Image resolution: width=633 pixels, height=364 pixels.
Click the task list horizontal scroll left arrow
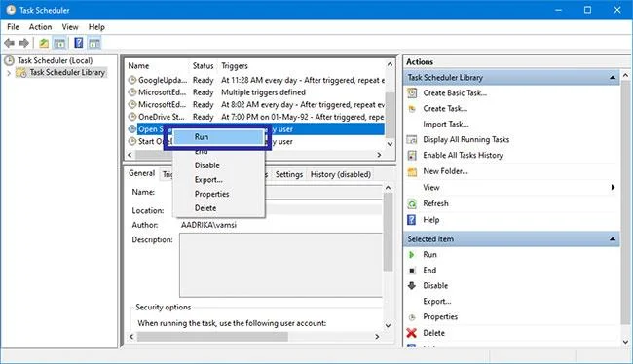[130, 155]
